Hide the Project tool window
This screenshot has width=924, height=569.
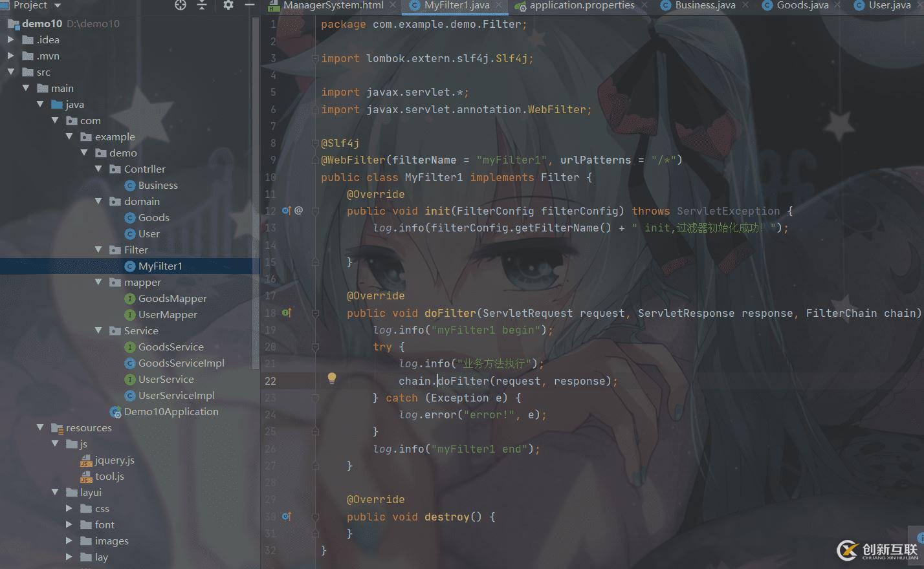[250, 5]
